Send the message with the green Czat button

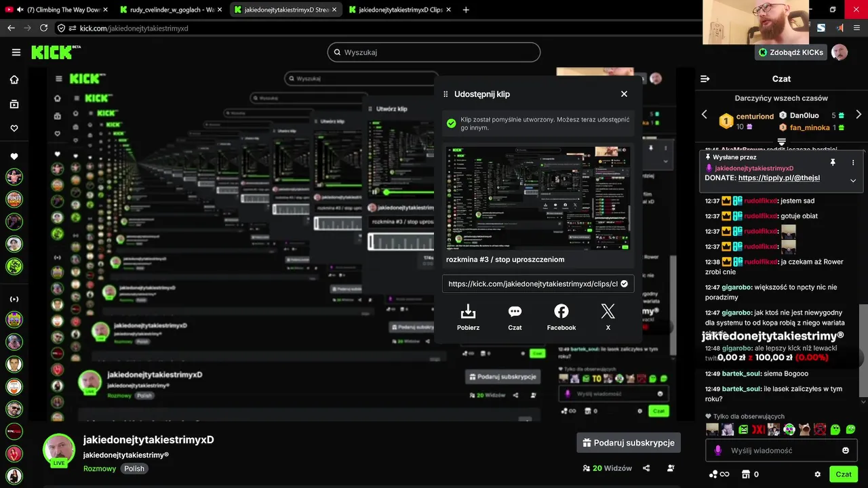click(x=844, y=474)
